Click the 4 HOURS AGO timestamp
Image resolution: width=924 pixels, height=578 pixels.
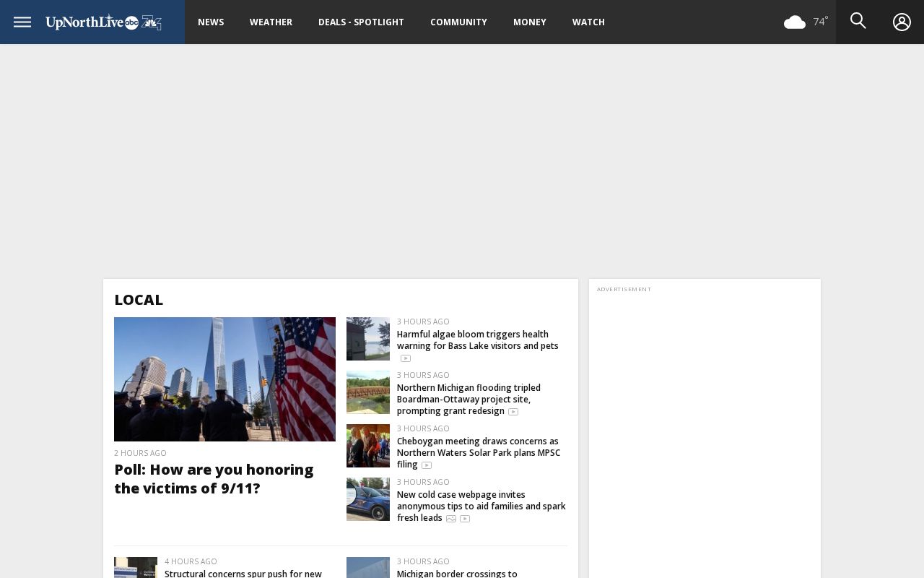(191, 561)
